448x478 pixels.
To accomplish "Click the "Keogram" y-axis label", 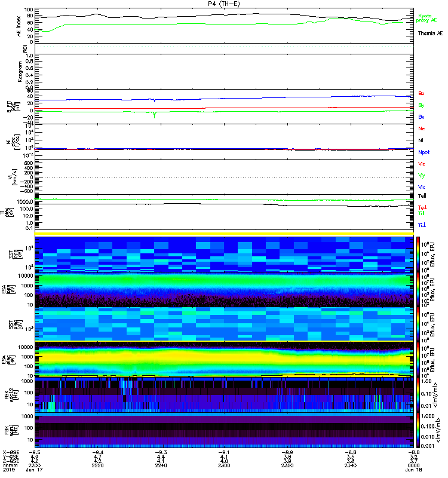I will pos(20,72).
